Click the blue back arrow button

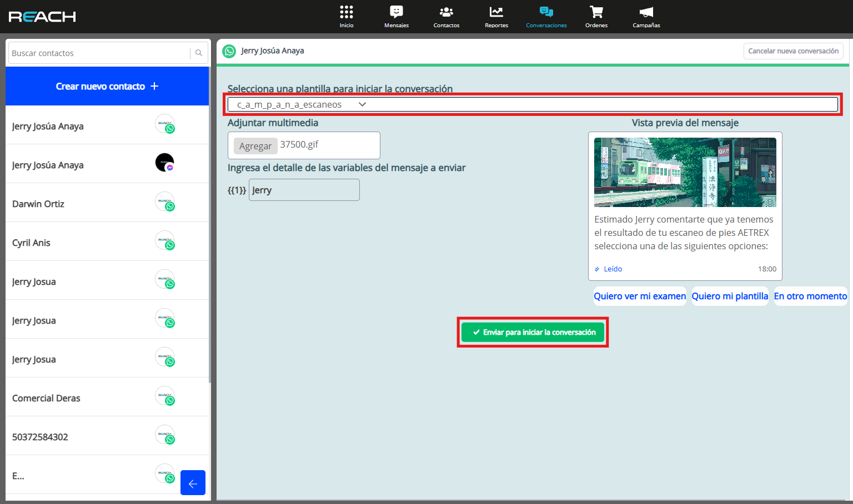click(x=193, y=483)
